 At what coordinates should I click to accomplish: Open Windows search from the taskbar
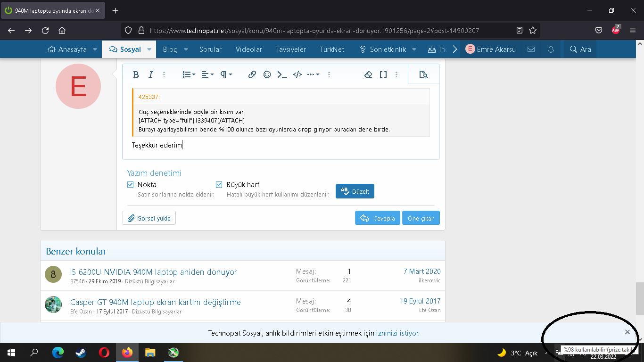tap(34, 353)
